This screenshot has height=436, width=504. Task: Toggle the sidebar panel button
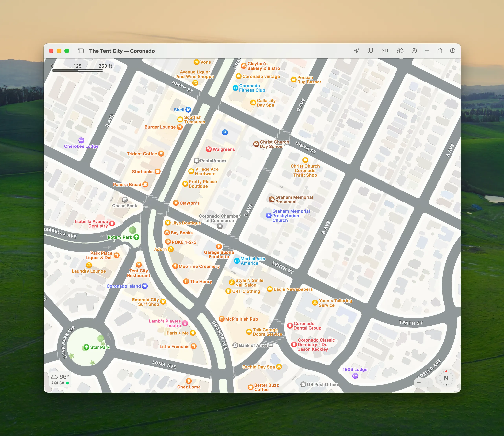80,51
